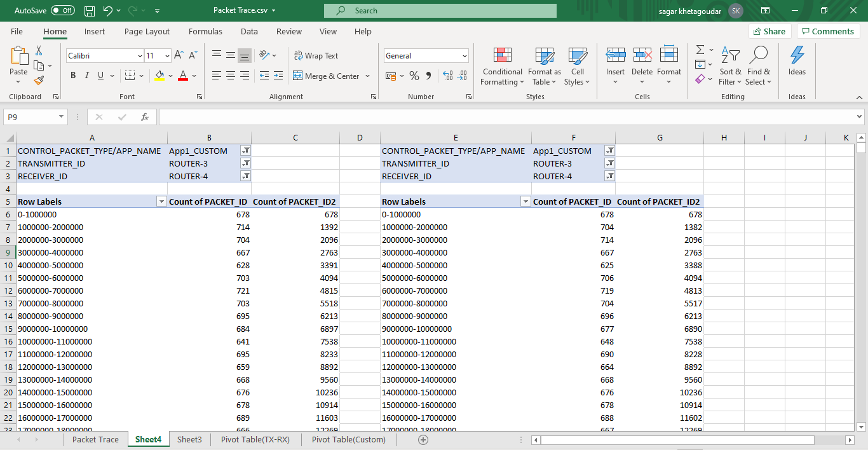This screenshot has height=450, width=868.
Task: Apply Bold formatting to the cell
Action: click(x=73, y=76)
